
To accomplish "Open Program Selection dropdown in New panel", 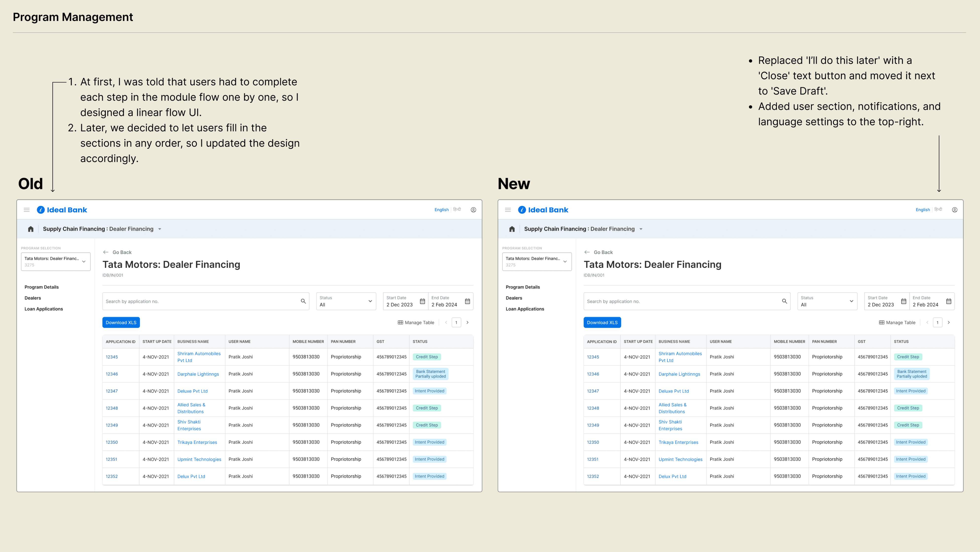I will point(537,261).
